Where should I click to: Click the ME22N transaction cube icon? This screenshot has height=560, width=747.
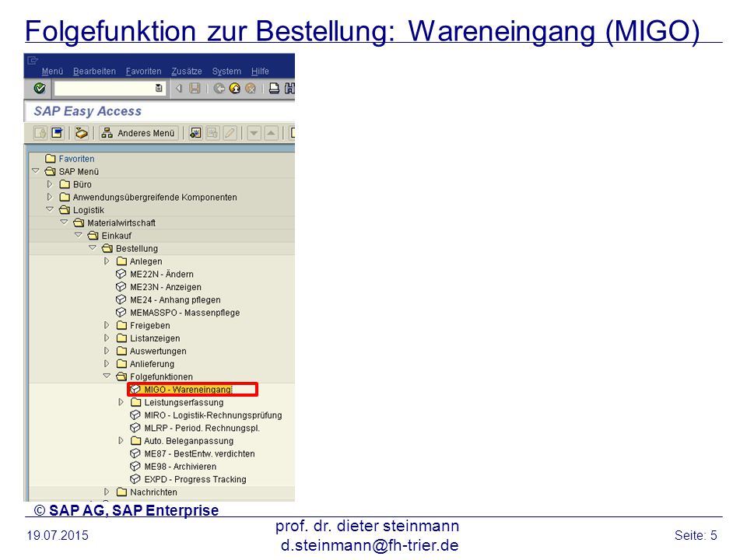pos(121,275)
